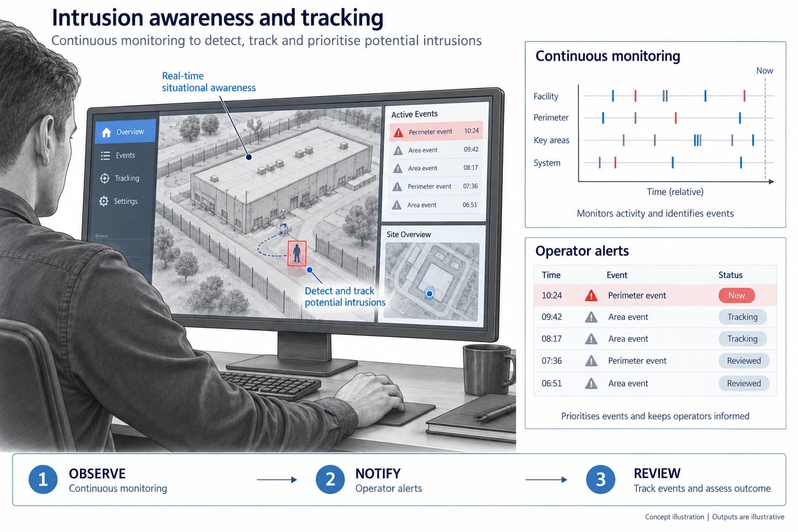This screenshot has width=798, height=532.
Task: Click the Now label on the timeline
Action: (x=765, y=71)
